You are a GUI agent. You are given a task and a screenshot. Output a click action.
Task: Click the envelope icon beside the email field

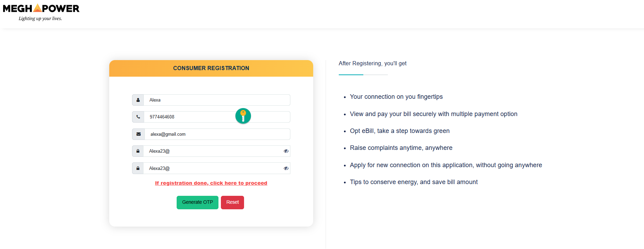(x=138, y=134)
